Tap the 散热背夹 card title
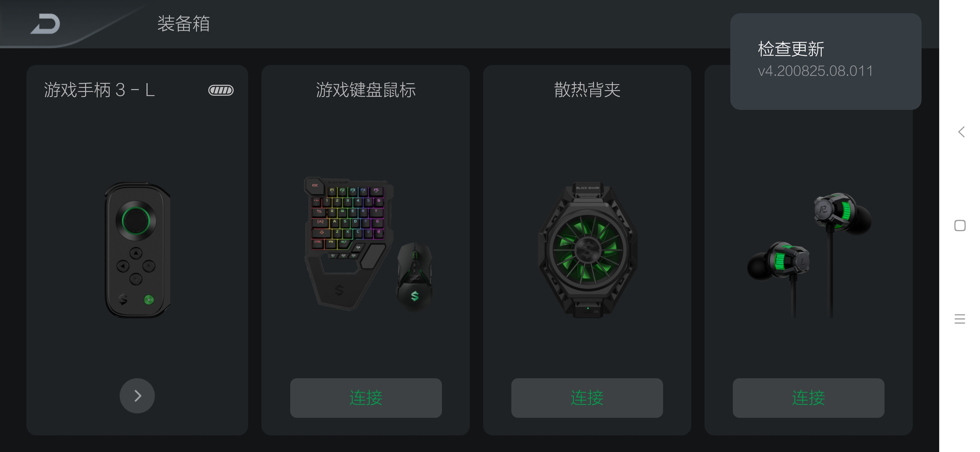The width and height of the screenshot is (980, 452). point(587,90)
